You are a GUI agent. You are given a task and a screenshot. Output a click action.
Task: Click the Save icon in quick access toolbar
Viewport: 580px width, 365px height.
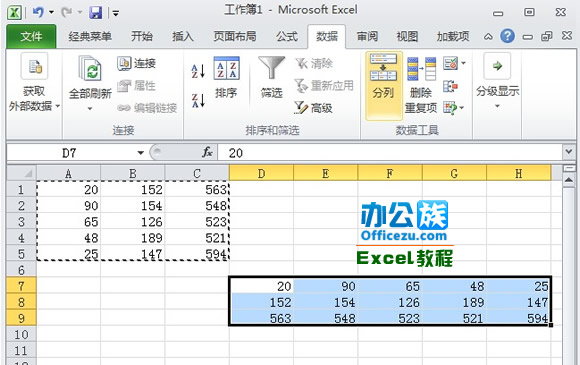[x=96, y=13]
